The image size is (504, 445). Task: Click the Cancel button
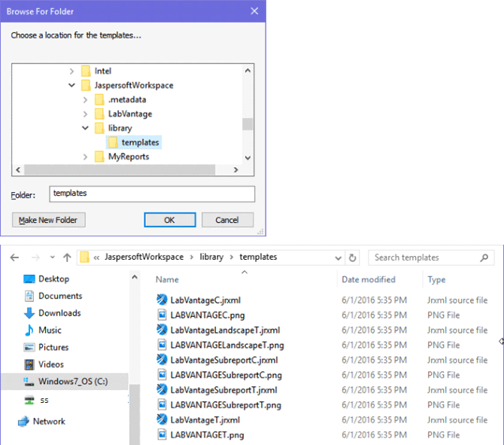coord(227,220)
